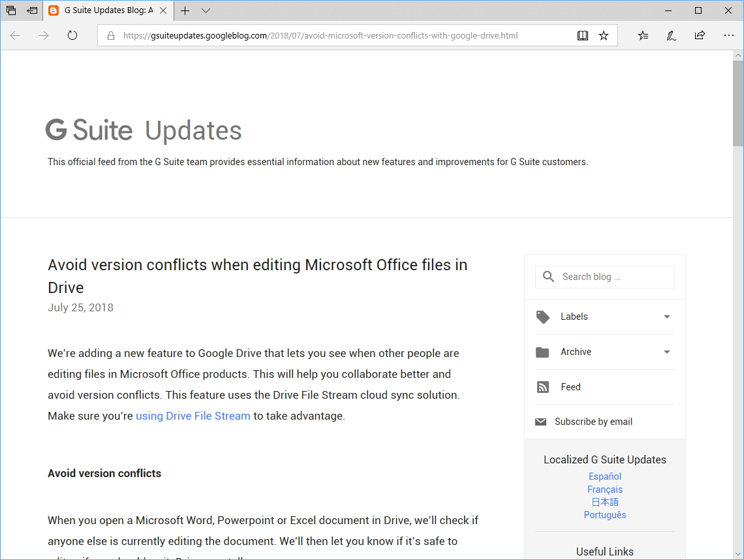Open the blog Feed via the RSS icon
The width and height of the screenshot is (744, 560).
click(542, 386)
